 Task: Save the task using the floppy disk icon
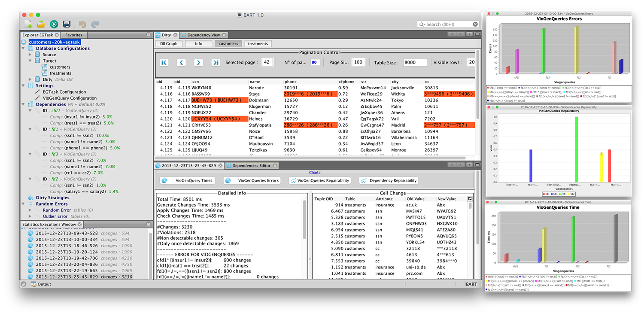pyautogui.click(x=65, y=24)
